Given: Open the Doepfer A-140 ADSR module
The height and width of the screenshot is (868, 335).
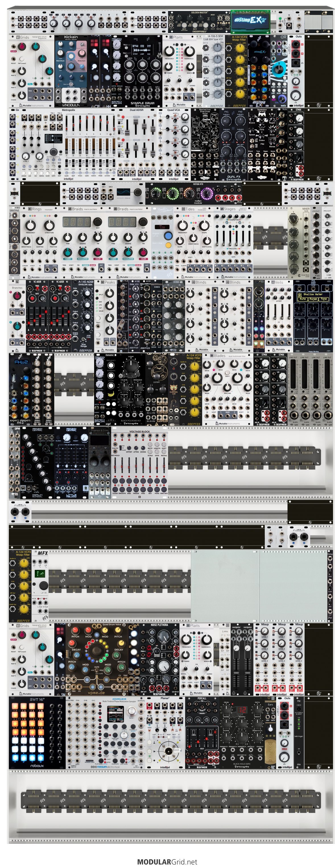Looking at the screenshot, I should pos(83,316).
